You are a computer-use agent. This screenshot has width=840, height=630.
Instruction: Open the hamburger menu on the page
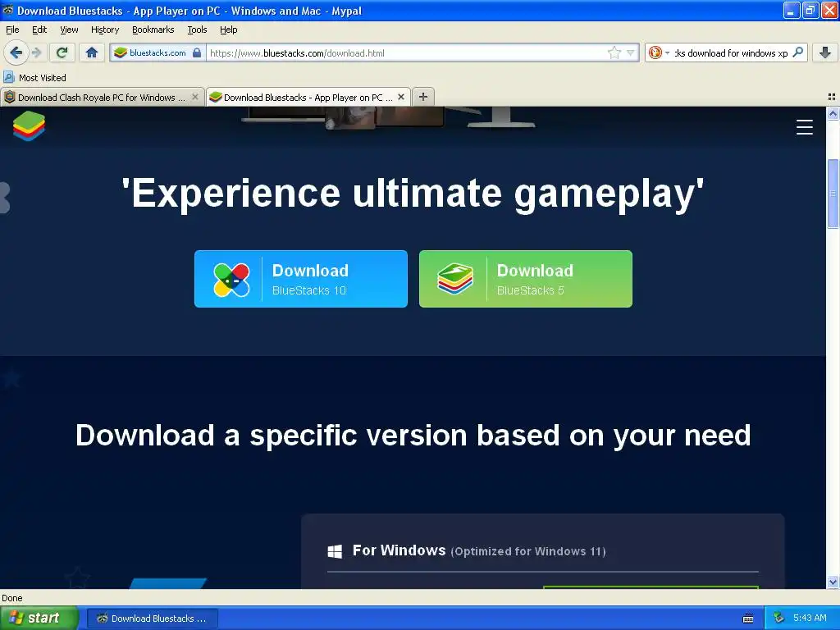(x=804, y=127)
